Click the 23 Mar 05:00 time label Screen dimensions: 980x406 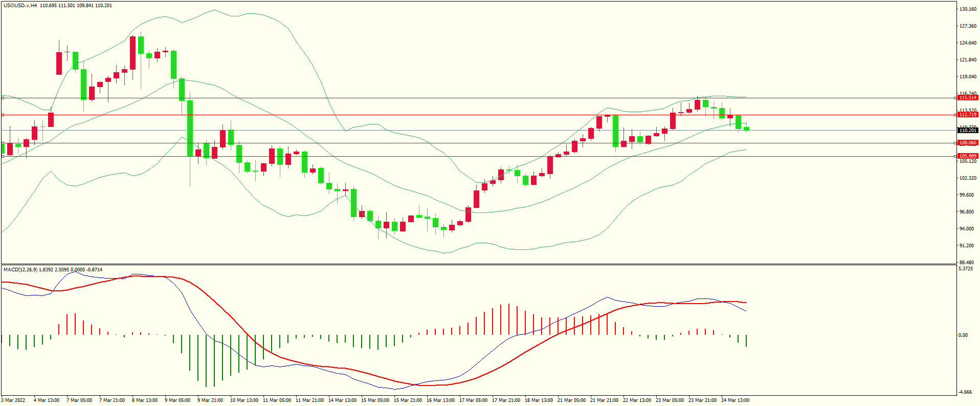point(670,400)
